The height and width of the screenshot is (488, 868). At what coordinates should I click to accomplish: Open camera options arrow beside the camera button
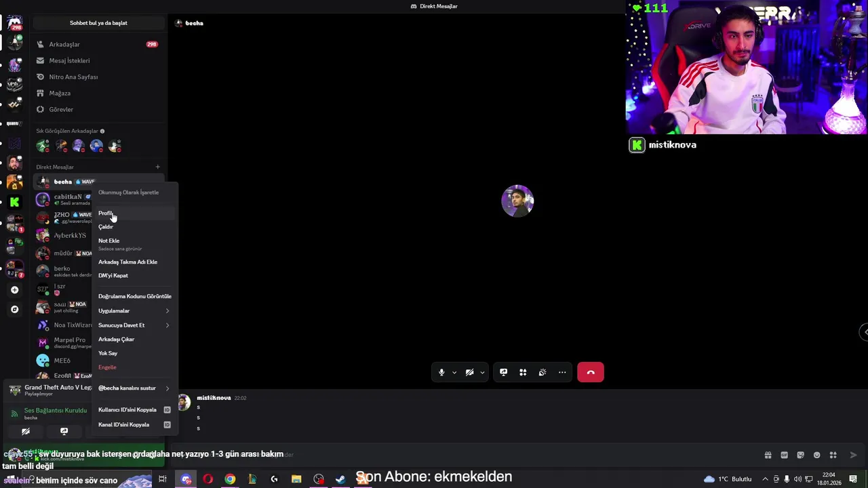482,372
